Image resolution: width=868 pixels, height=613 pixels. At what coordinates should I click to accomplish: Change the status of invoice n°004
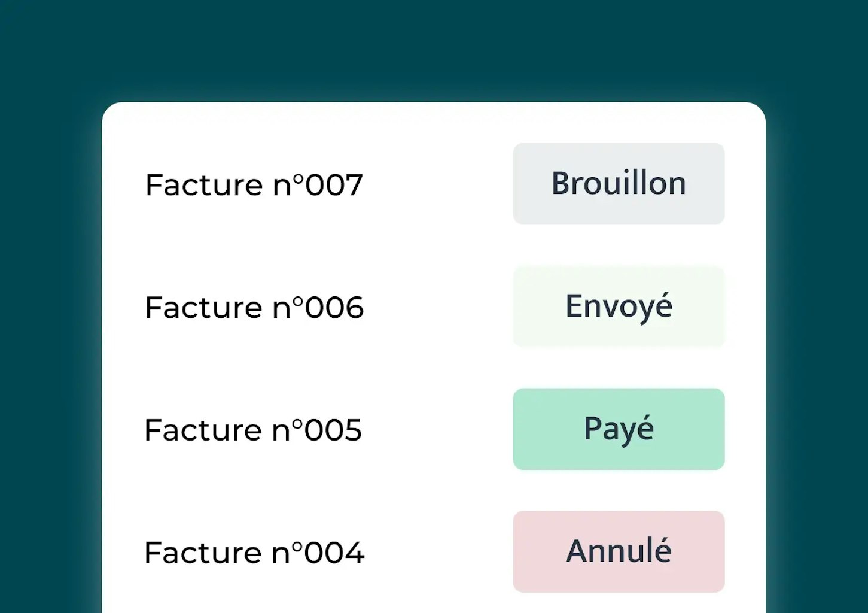pyautogui.click(x=619, y=551)
